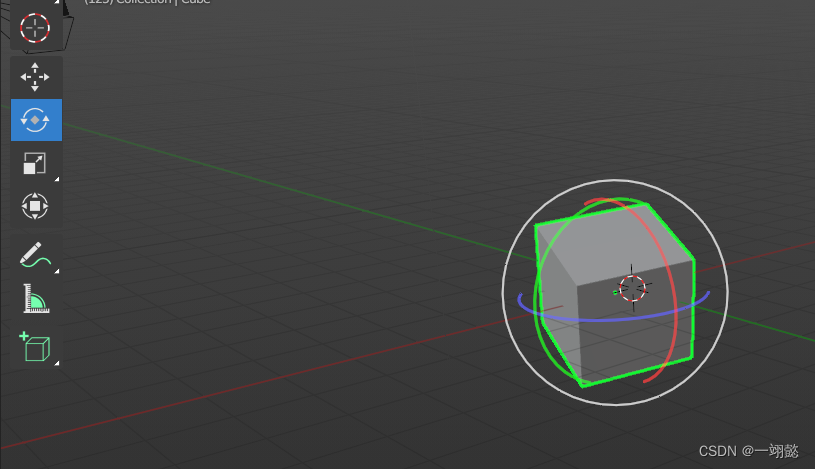Select the Measure tool
Image resolution: width=815 pixels, height=469 pixels.
click(35, 299)
